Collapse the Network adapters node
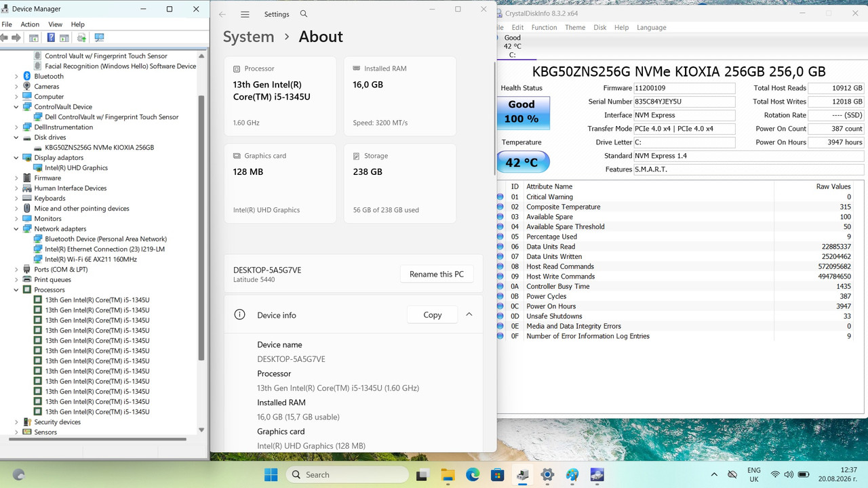Screen dimensions: 868x488 coord(16,228)
